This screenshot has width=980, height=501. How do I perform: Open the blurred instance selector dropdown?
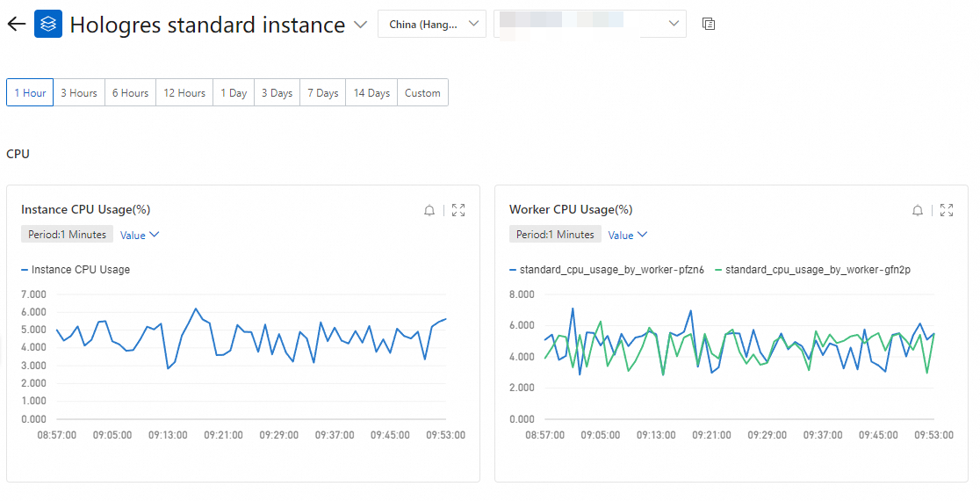tap(590, 24)
